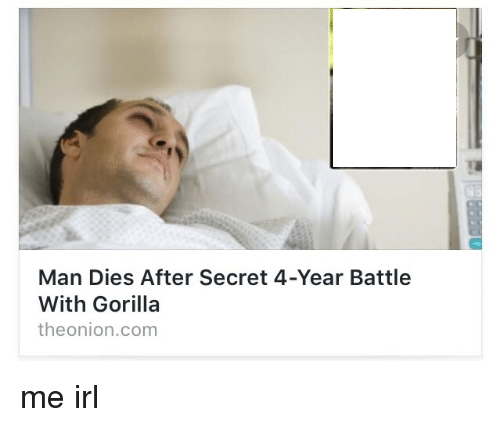Click the yellow-green edge of the white box
Screen dimensions: 500x427
tap(331, 40)
